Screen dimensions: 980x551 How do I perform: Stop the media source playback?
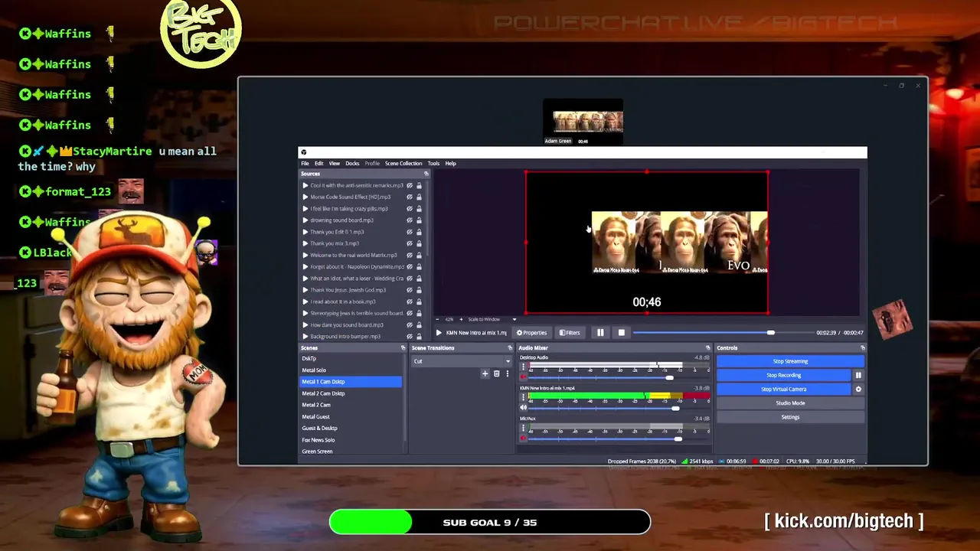click(621, 333)
